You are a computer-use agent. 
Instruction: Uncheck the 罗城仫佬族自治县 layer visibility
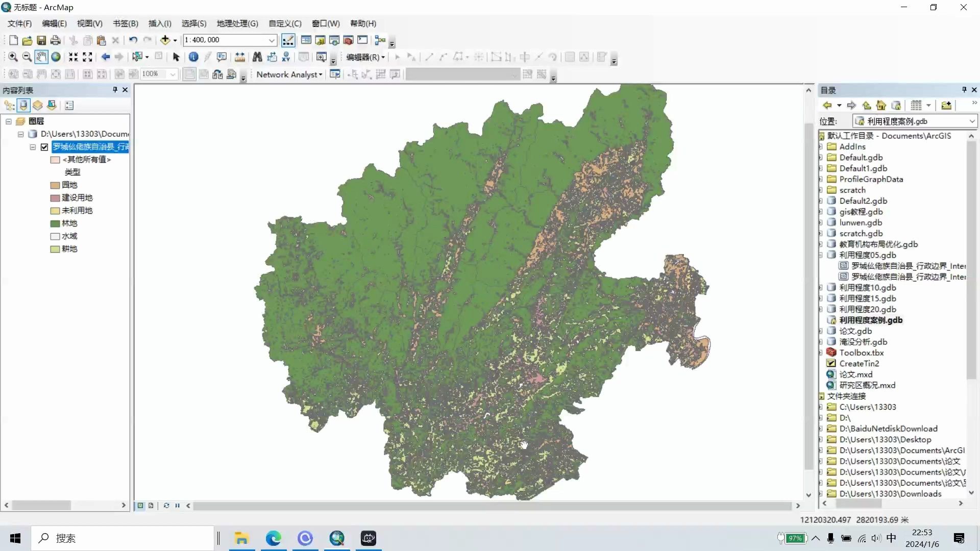[44, 147]
